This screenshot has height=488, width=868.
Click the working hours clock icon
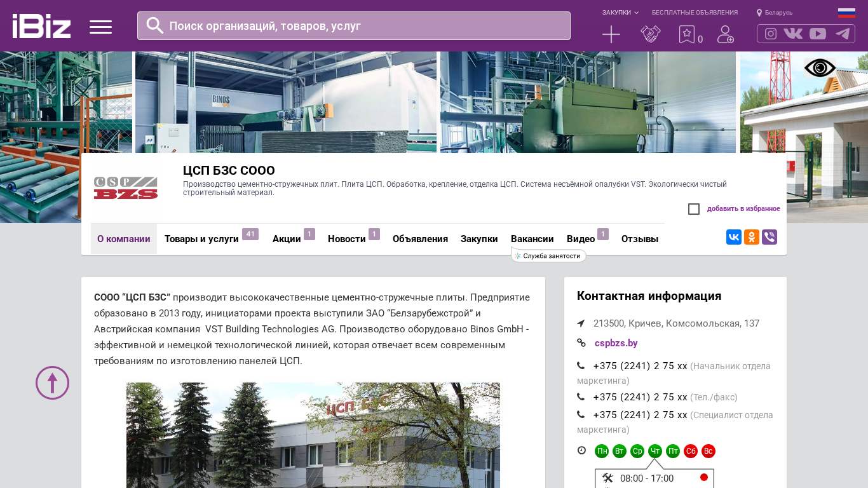581,451
